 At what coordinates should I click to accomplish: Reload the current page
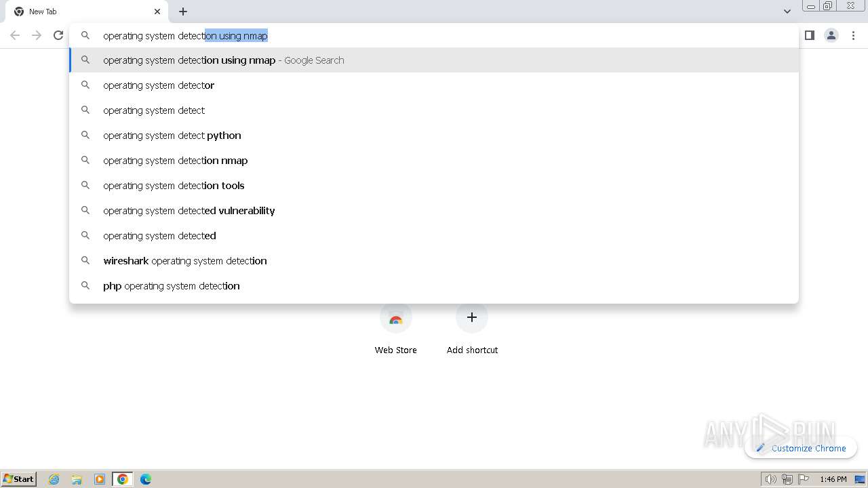(x=58, y=35)
